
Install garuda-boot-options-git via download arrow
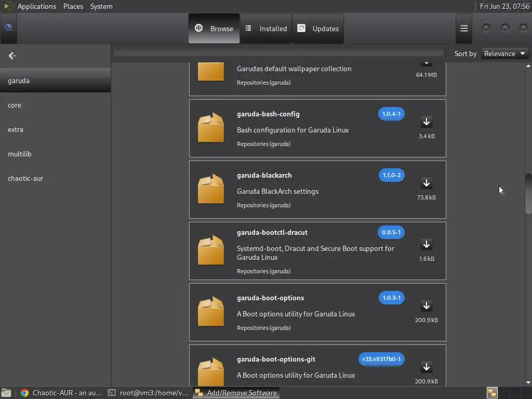pos(427,367)
